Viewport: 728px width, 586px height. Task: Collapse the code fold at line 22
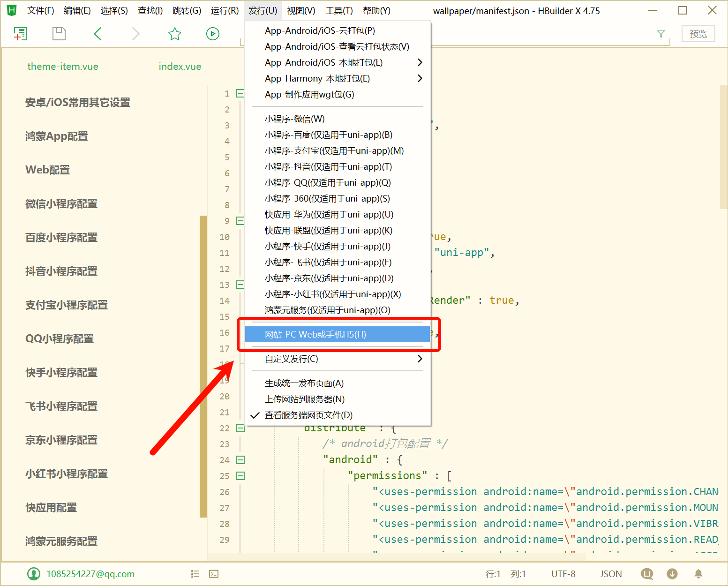pyautogui.click(x=240, y=428)
